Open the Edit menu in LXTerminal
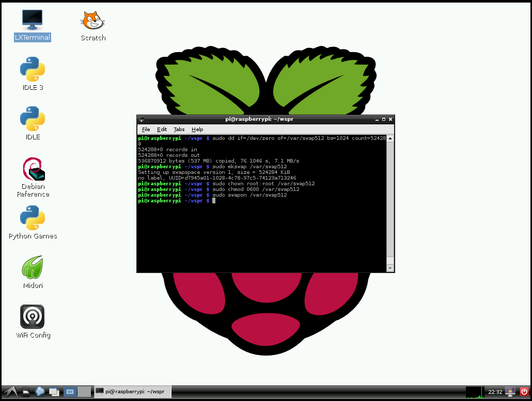The height and width of the screenshot is (401, 532). click(x=162, y=129)
